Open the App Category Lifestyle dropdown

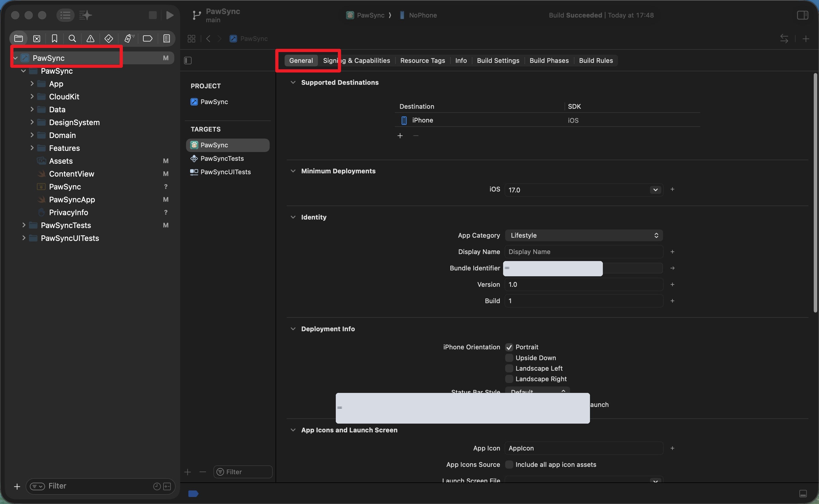point(584,235)
